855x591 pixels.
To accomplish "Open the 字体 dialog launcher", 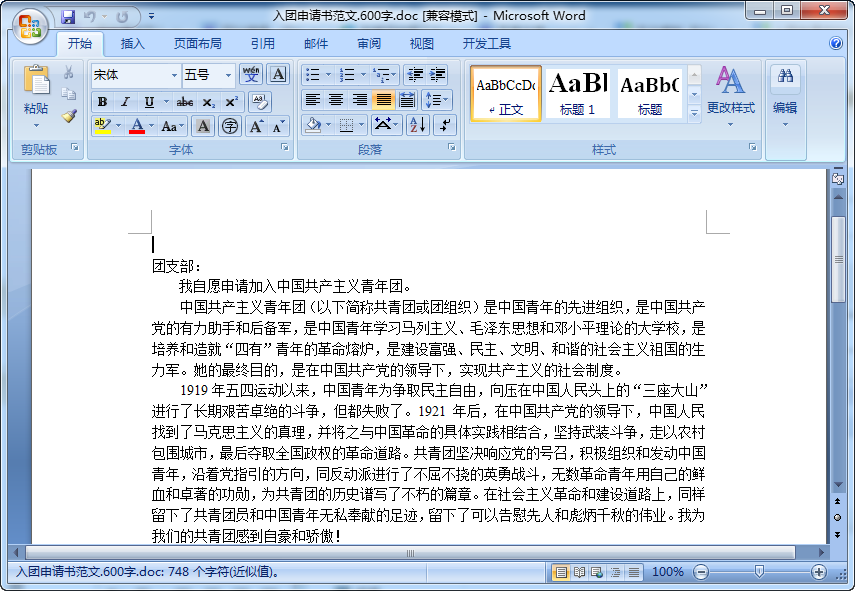I will 284,147.
